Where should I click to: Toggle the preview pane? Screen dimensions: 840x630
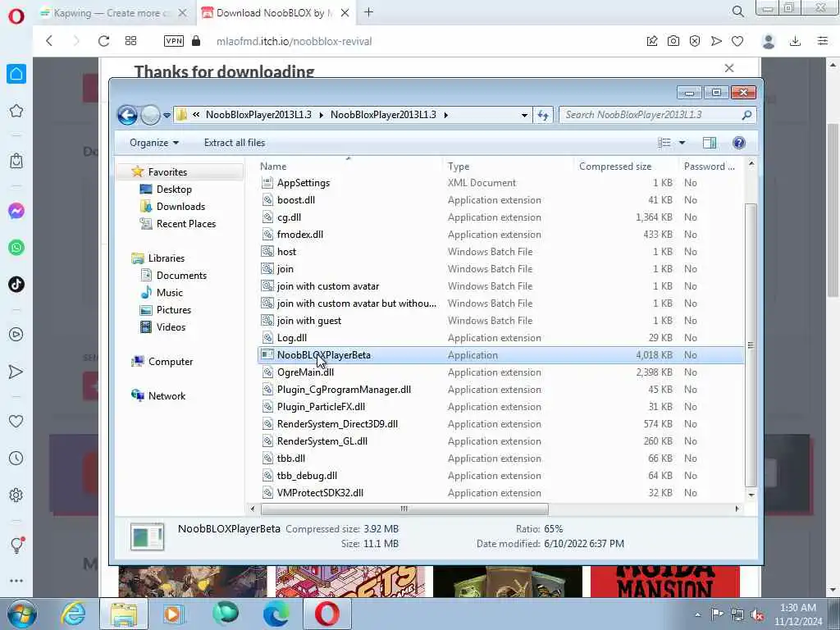(x=710, y=143)
